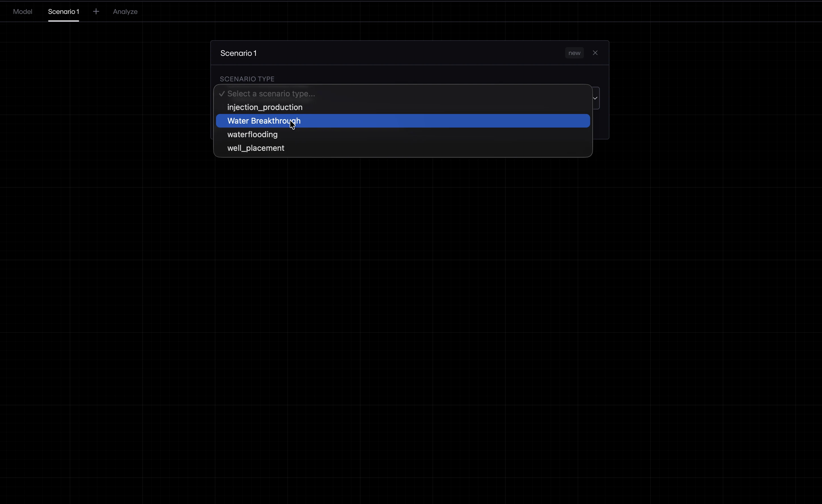The image size is (822, 504).
Task: Open the Scenario 1 tab
Action: 63,12
